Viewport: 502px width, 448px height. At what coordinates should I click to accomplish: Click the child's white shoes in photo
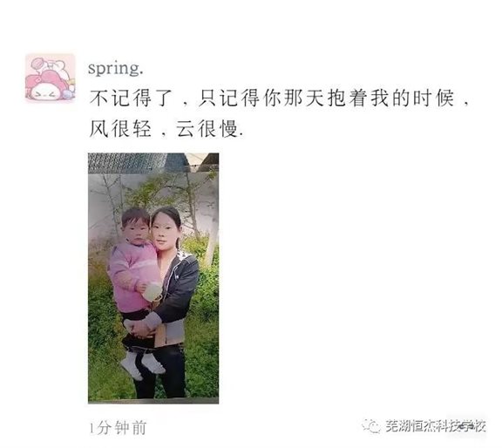click(142, 365)
